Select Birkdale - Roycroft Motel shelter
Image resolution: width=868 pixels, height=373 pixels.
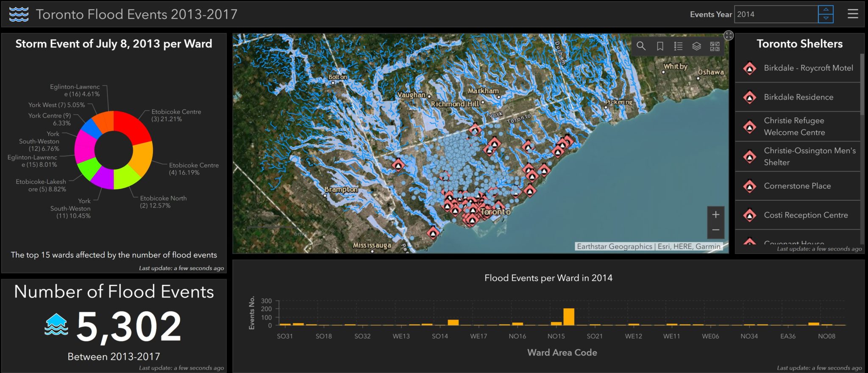point(798,68)
